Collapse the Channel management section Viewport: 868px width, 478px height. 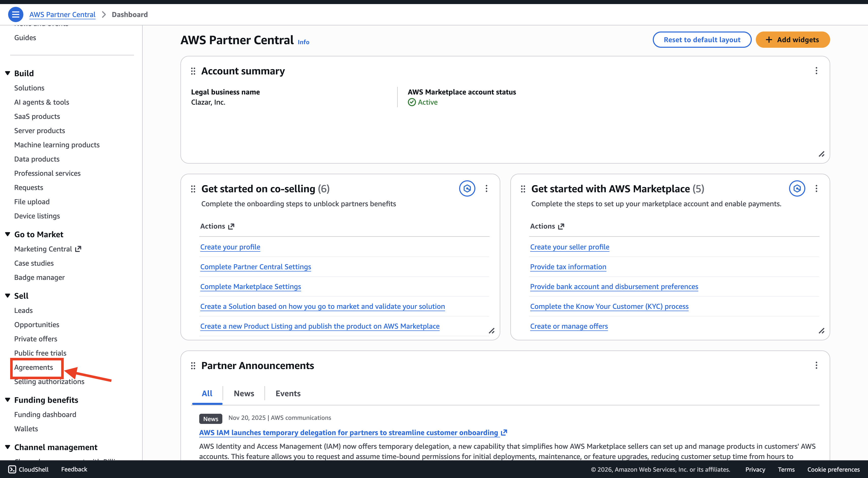7,447
